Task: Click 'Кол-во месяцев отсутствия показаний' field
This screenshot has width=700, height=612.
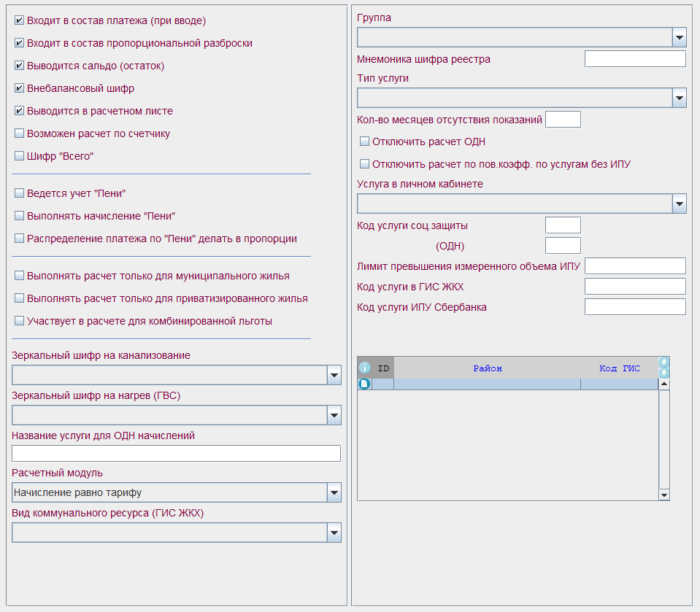Action: [x=563, y=120]
